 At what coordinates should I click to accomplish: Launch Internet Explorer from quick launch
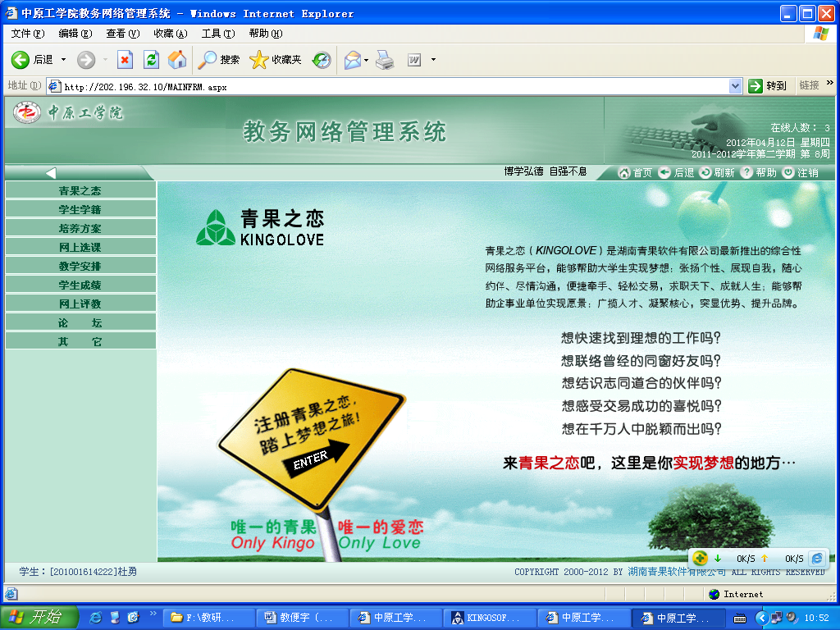95,617
